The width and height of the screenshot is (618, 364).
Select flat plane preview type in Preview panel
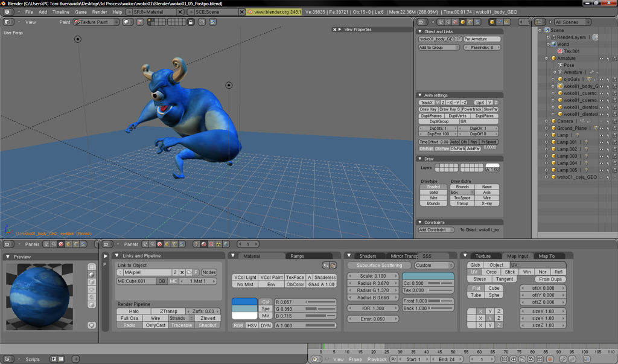point(92,267)
